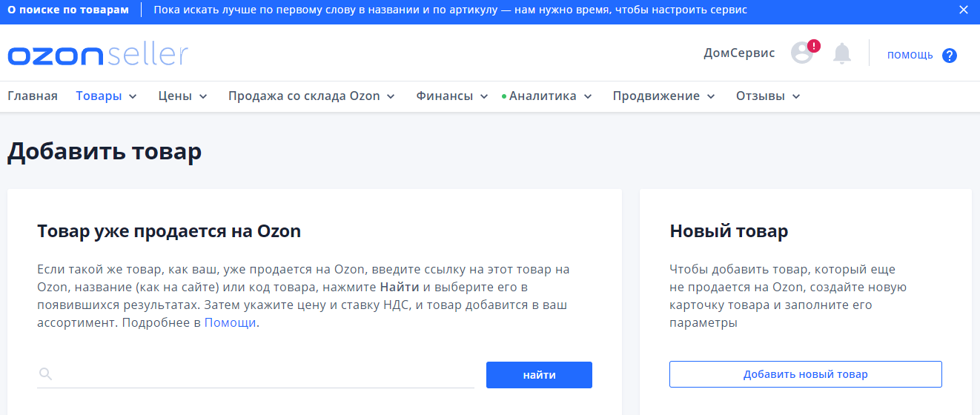Image resolution: width=980 pixels, height=415 pixels.
Task: Click the blue question mark help icon
Action: point(950,56)
